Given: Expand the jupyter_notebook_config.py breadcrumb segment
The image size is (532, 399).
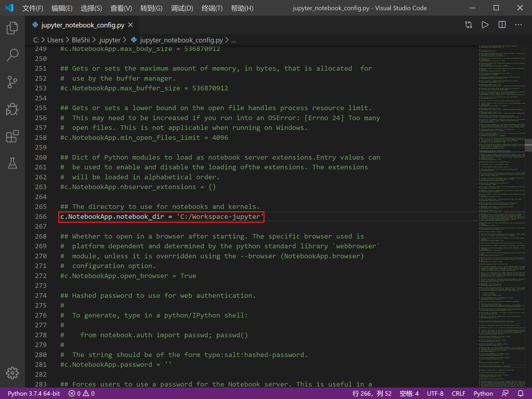Looking at the screenshot, I should [x=181, y=40].
